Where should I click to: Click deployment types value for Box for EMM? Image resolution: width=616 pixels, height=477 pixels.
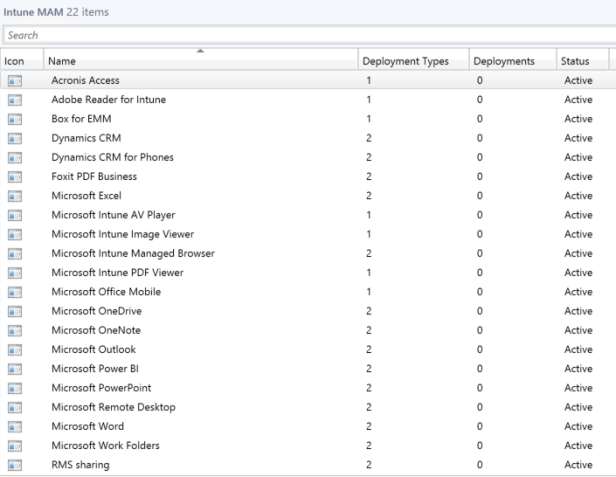pyautogui.click(x=368, y=119)
